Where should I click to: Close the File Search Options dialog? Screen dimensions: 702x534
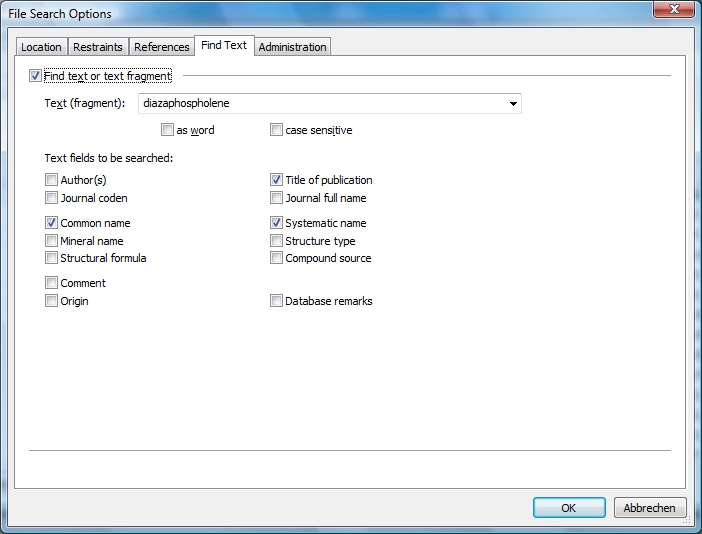pos(674,12)
